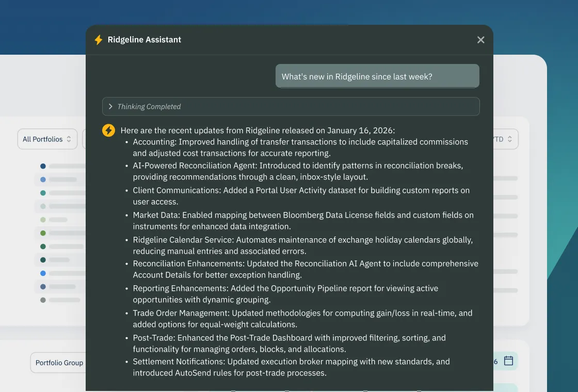Select the Accounting update bullet text

pyautogui.click(x=300, y=148)
